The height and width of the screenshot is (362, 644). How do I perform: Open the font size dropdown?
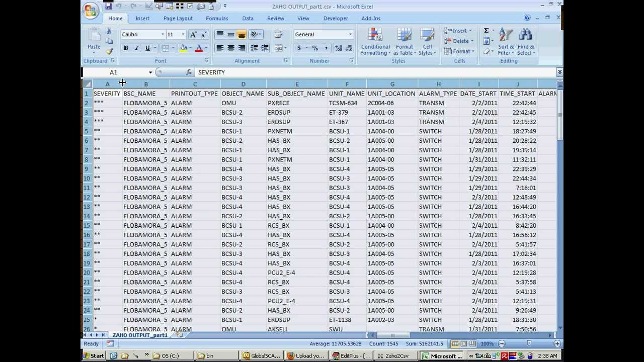coord(183,35)
